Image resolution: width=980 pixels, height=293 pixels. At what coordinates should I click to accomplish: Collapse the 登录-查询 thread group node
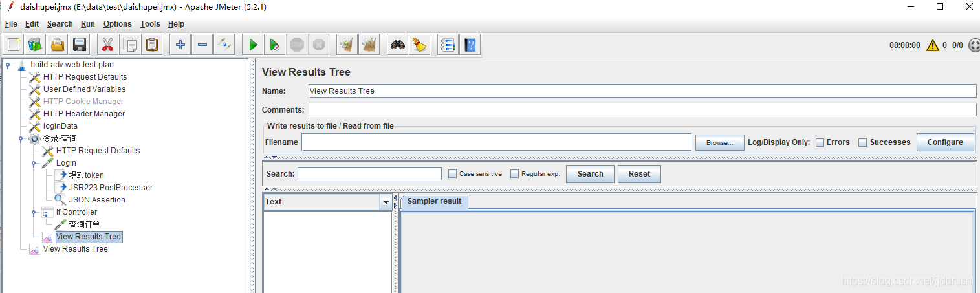point(21,138)
